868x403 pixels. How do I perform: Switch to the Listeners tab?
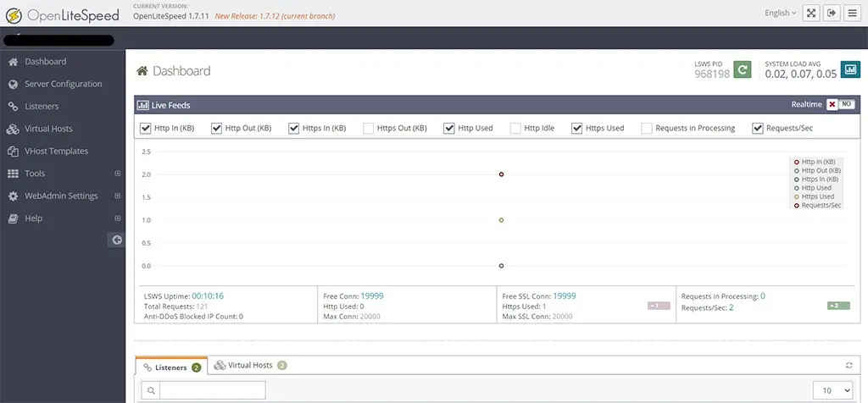click(171, 366)
